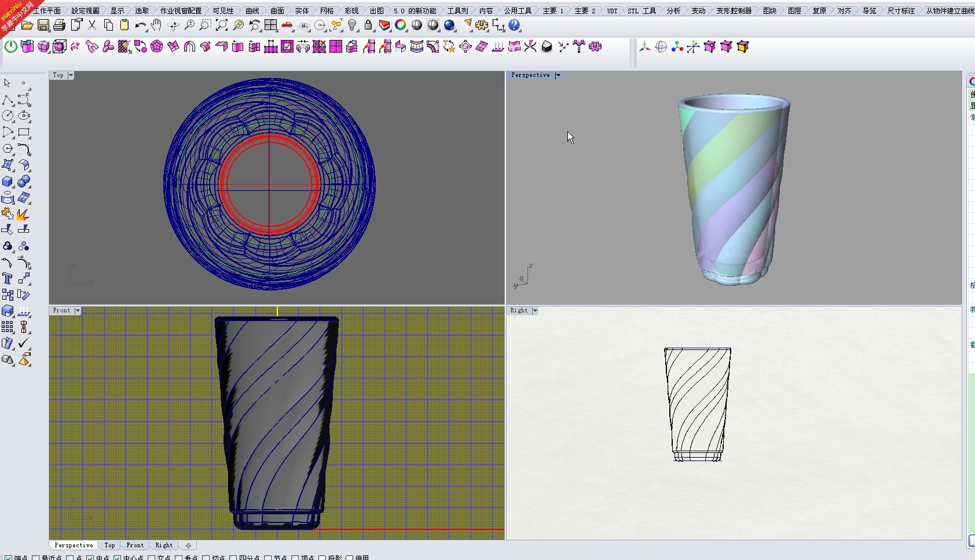Click the blue render sphere icon
The height and width of the screenshot is (560, 975).
[449, 25]
